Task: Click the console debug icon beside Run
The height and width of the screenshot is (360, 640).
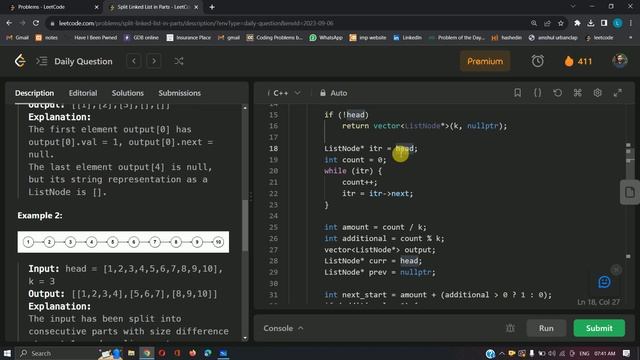Action: [510, 328]
